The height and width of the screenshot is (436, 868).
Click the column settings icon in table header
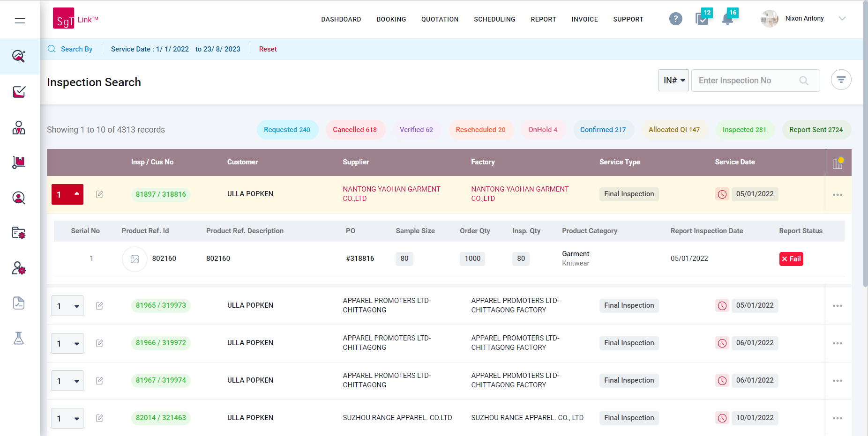coord(838,163)
